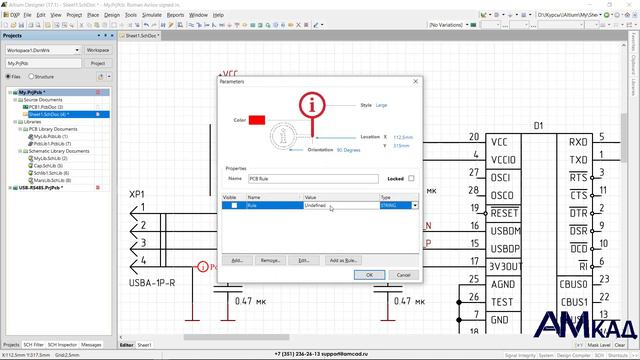640x360 pixels.
Task: Click the Cut scissors toolbar icon
Action: pos(81,25)
